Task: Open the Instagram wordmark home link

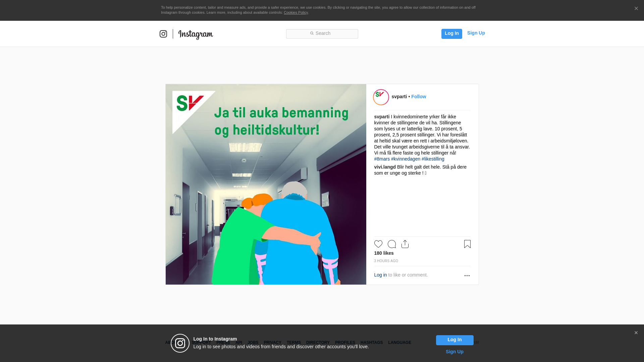Action: pyautogui.click(x=196, y=35)
